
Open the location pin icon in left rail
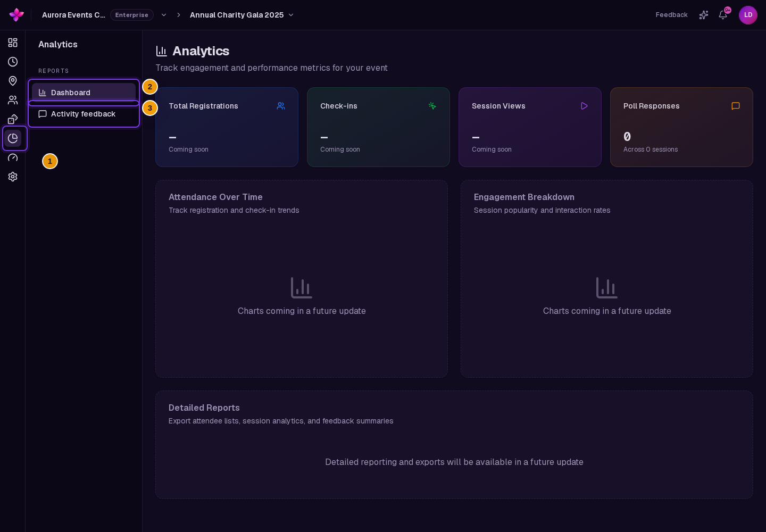click(x=13, y=81)
